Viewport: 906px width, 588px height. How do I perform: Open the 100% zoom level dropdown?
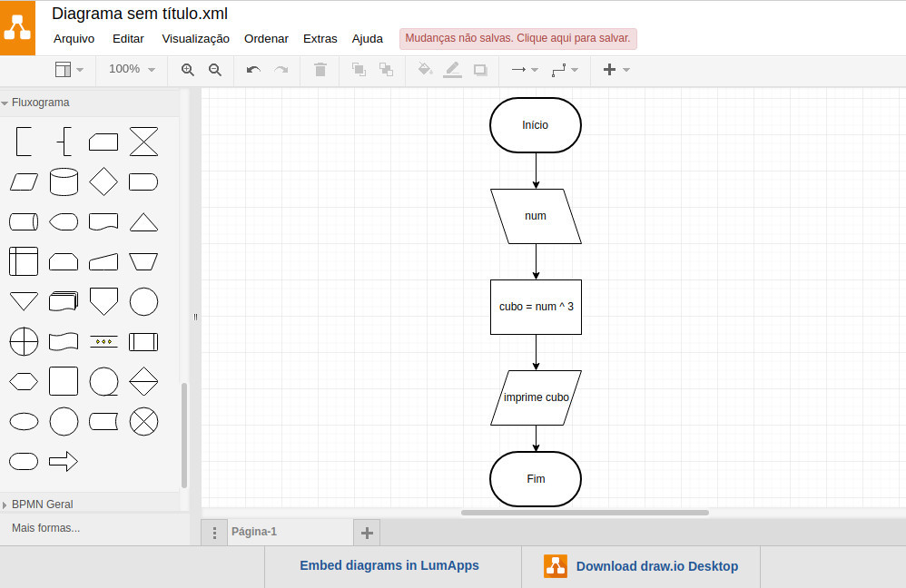(x=133, y=69)
